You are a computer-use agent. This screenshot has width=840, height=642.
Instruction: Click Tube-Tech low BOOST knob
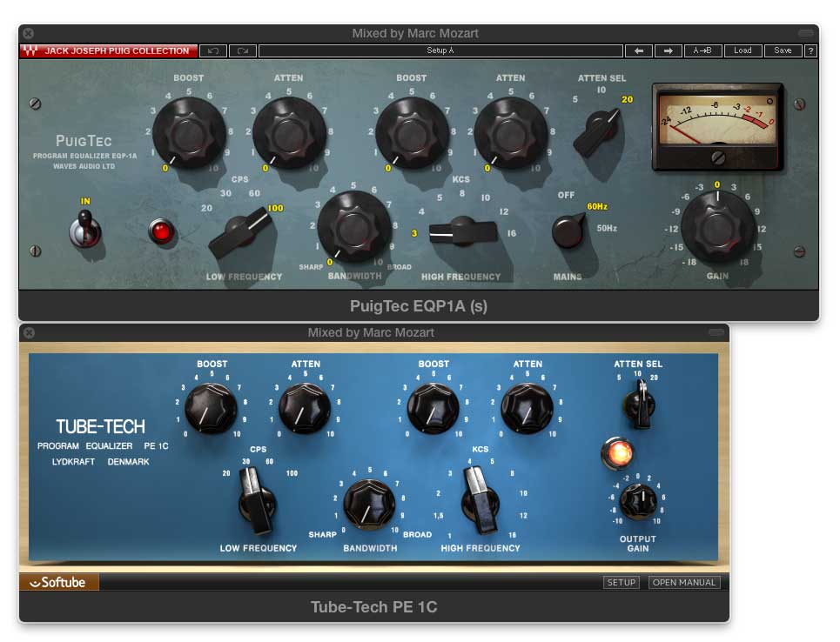(211, 407)
